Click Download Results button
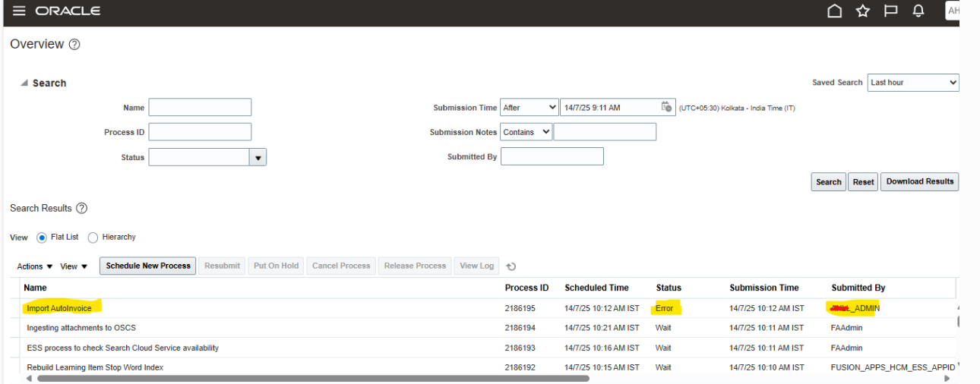Viewport: 980px width, 384px height. 919,182
